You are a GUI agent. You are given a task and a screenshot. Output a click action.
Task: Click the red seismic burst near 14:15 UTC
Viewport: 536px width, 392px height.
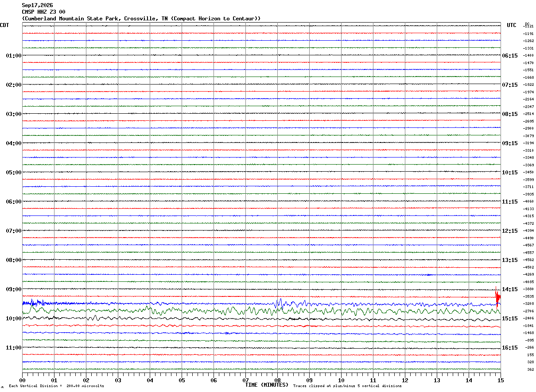(497, 296)
